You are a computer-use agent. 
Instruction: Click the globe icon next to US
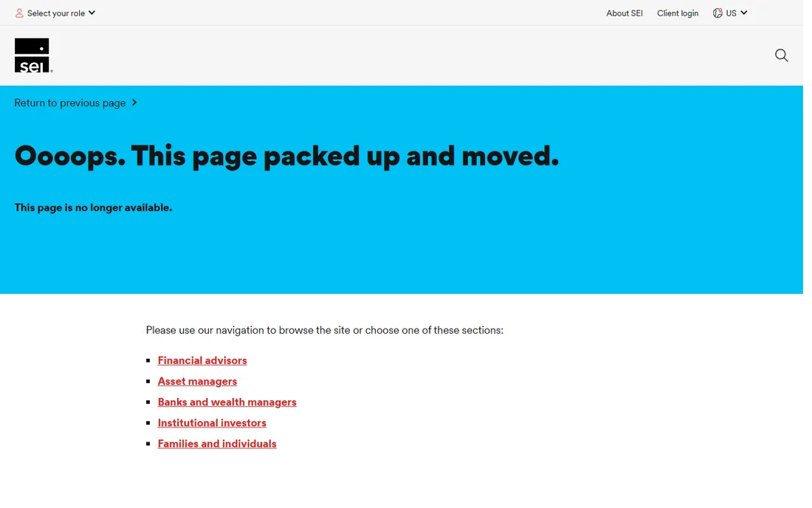click(x=718, y=13)
